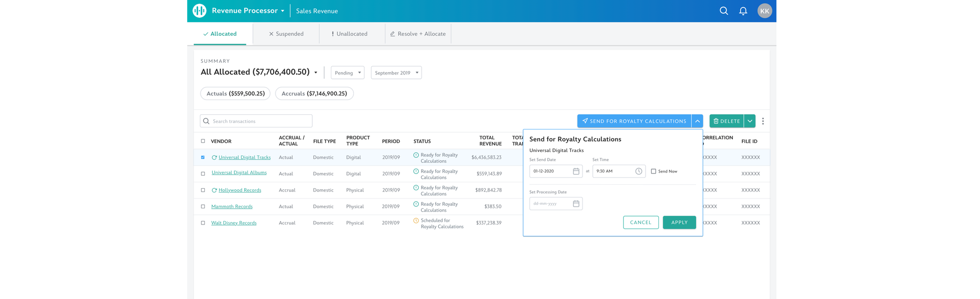Expand the All Allocated summary dropdown
This screenshot has width=980, height=299.
coord(316,73)
